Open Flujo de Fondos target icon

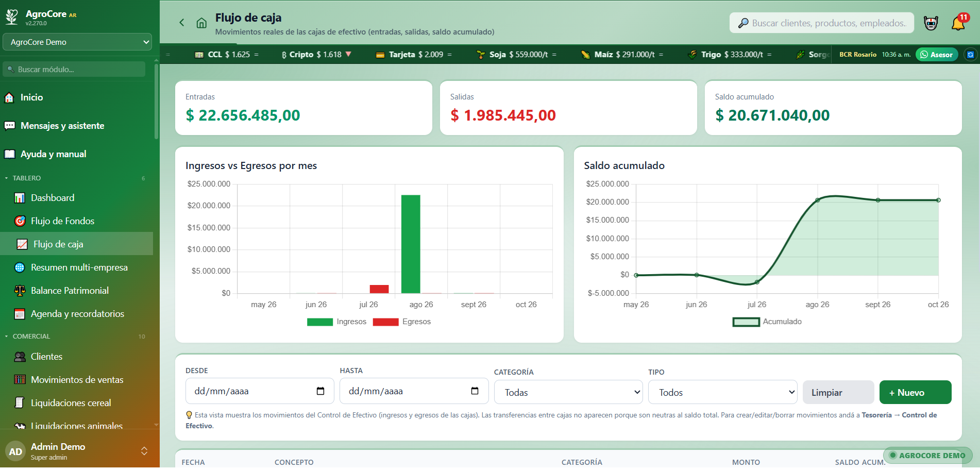coord(20,221)
